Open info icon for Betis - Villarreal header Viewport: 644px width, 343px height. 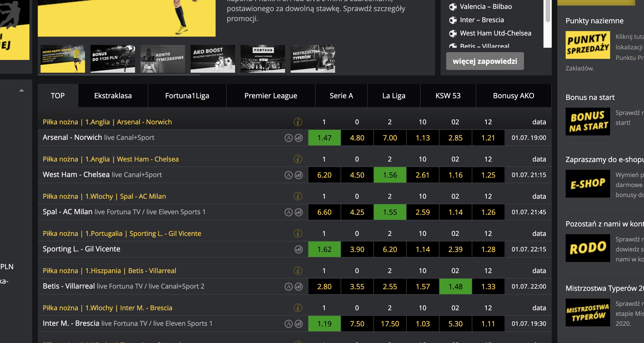coord(298,271)
